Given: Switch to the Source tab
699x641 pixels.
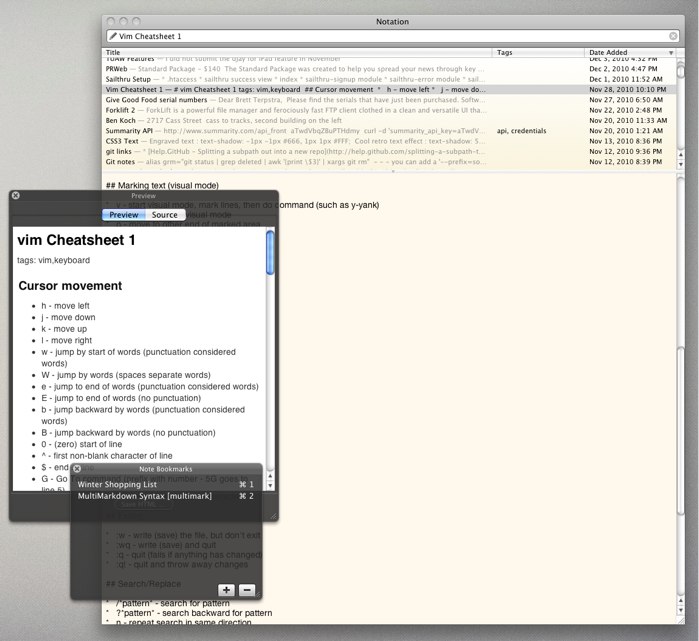Looking at the screenshot, I should coord(165,215).
